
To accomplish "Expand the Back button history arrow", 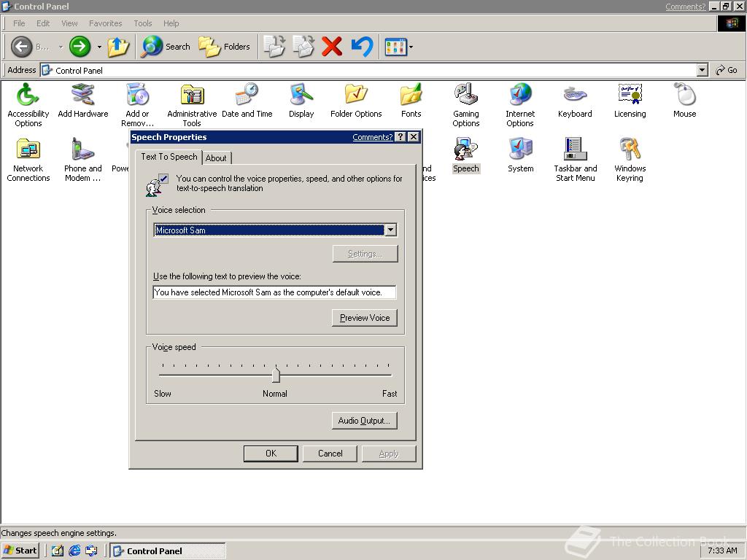I will pos(61,47).
